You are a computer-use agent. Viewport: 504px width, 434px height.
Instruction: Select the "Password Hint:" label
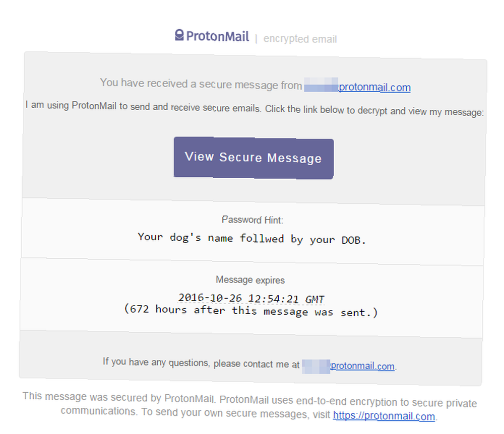(x=253, y=220)
